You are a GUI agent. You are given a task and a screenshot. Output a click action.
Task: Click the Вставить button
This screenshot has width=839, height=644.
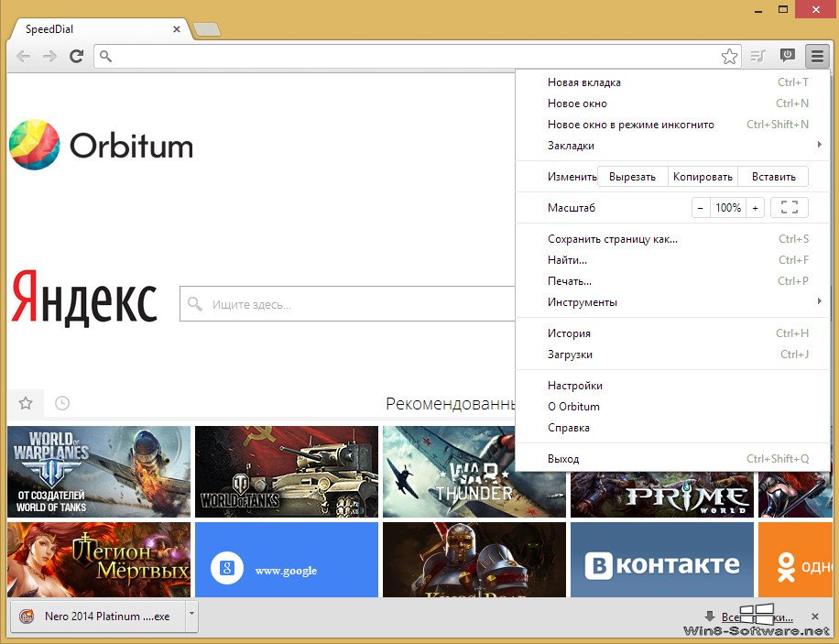pyautogui.click(x=773, y=177)
